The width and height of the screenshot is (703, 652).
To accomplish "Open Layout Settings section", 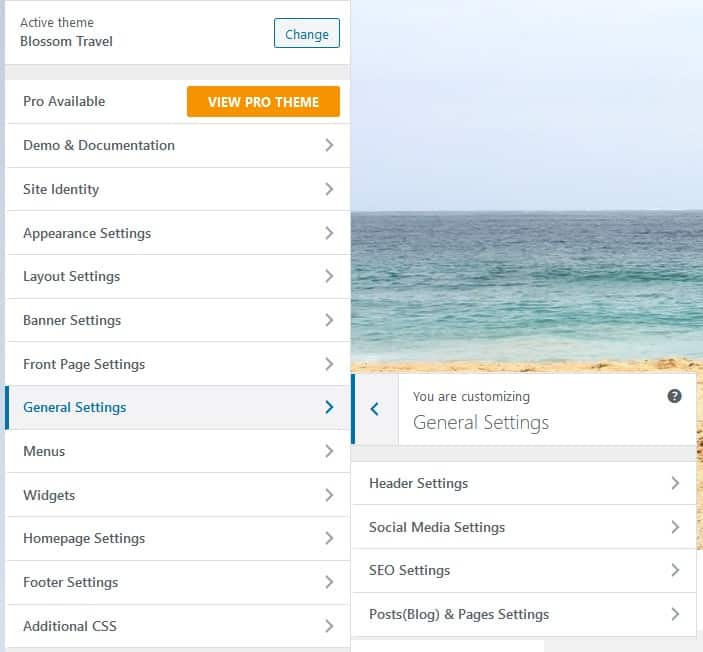I will pyautogui.click(x=178, y=276).
